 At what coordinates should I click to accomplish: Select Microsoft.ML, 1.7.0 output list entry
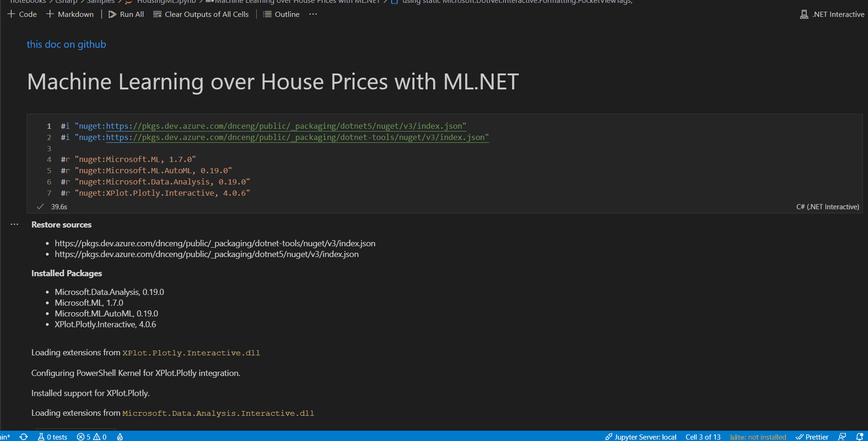(89, 303)
